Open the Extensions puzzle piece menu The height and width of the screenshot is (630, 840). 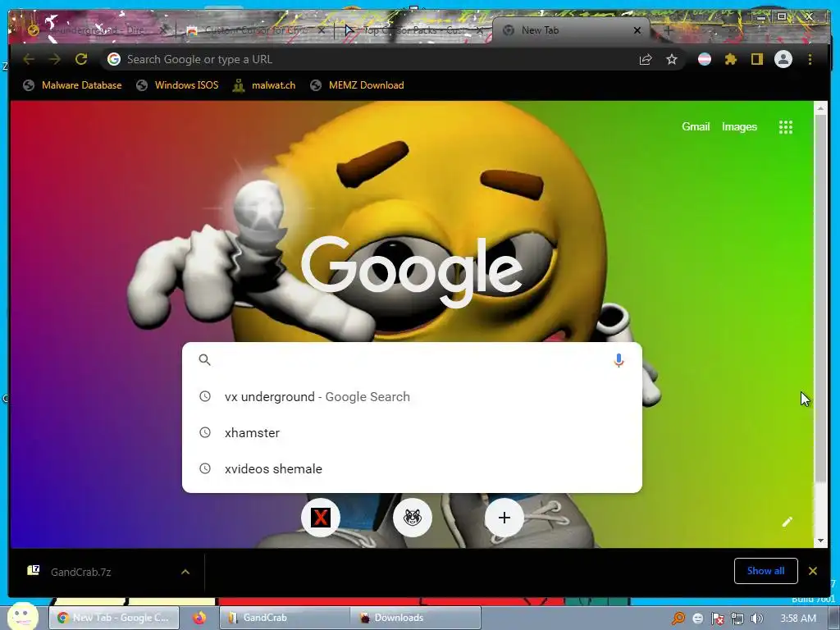(731, 59)
